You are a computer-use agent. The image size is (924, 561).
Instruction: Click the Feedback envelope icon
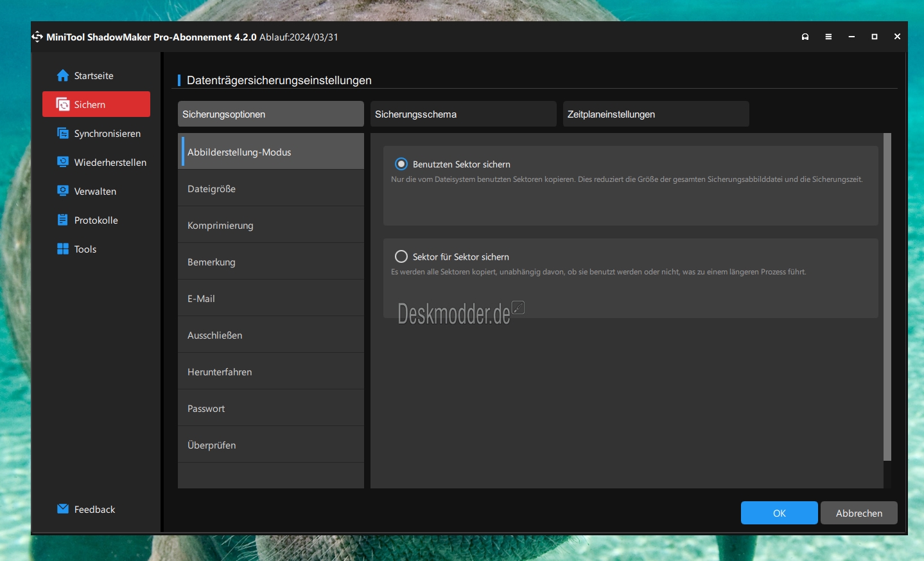pyautogui.click(x=62, y=509)
